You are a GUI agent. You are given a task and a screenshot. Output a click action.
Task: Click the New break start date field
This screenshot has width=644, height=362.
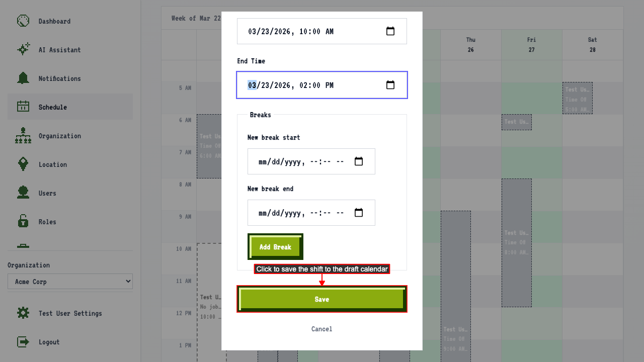311,161
